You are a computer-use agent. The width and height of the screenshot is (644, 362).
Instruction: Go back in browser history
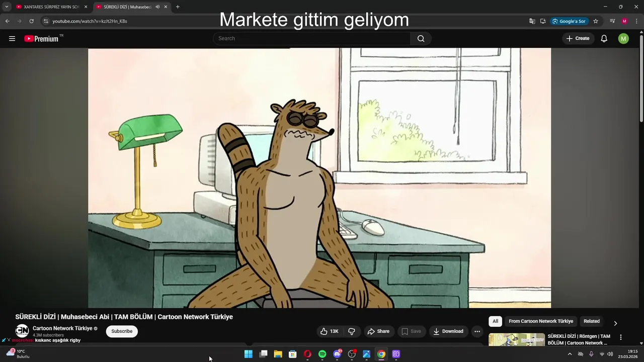(7, 21)
